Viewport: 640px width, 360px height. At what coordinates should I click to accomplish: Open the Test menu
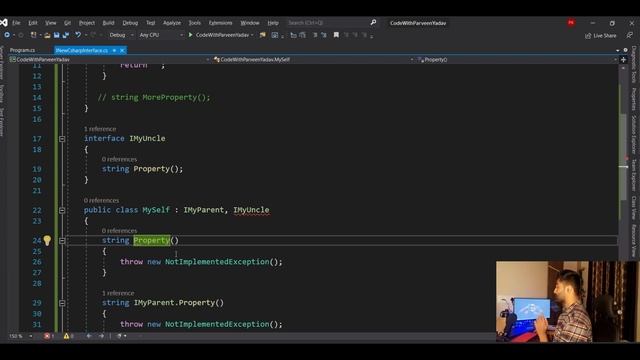pyautogui.click(x=151, y=23)
